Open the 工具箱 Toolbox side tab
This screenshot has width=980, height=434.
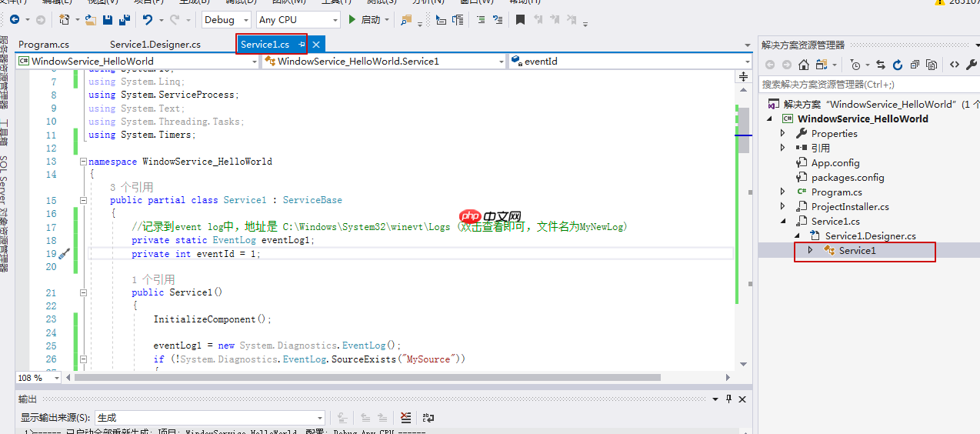[5, 132]
